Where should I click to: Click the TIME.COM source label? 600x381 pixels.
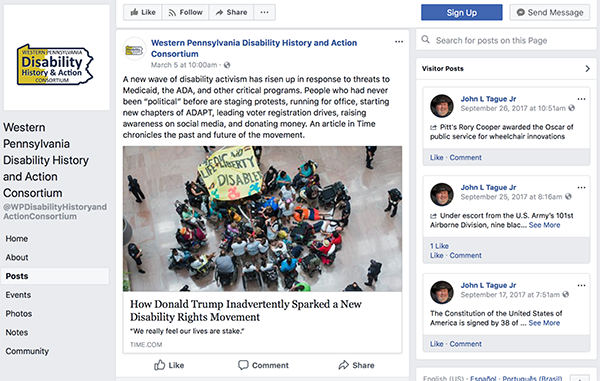click(146, 345)
